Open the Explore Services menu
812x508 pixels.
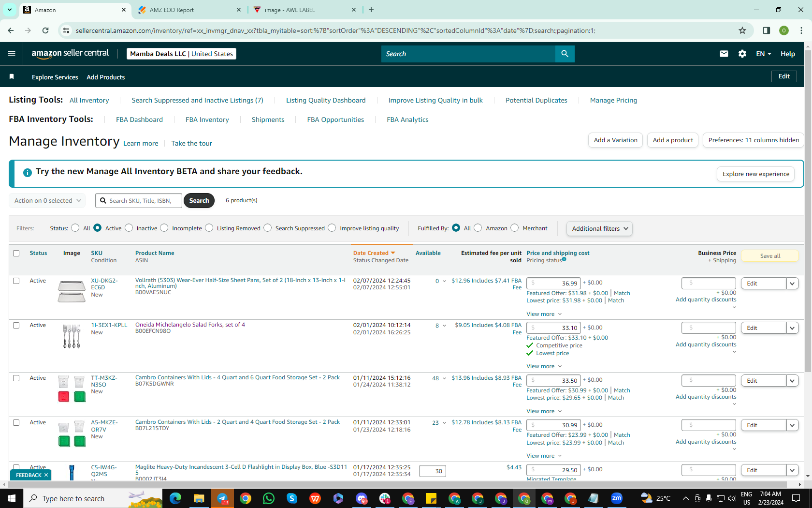click(55, 77)
